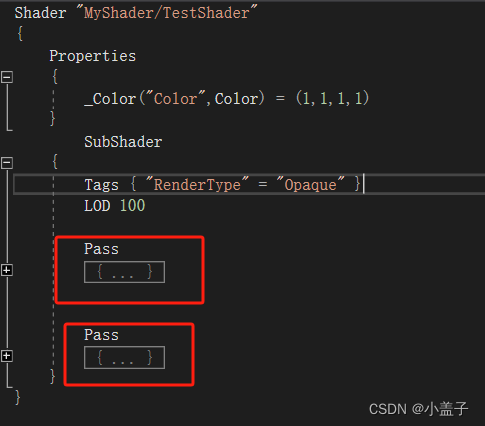Click the Properties keyword

(93, 56)
